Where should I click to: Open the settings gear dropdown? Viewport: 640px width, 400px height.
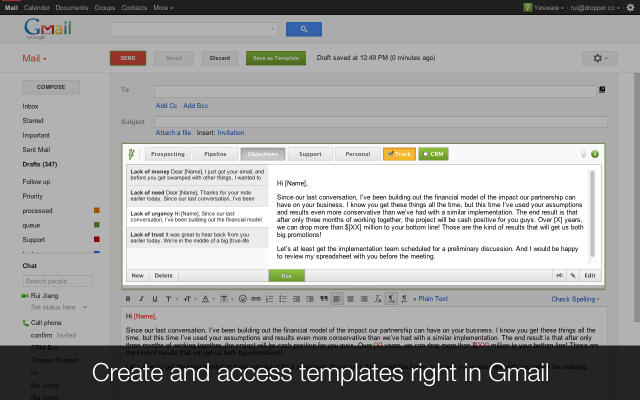click(602, 59)
